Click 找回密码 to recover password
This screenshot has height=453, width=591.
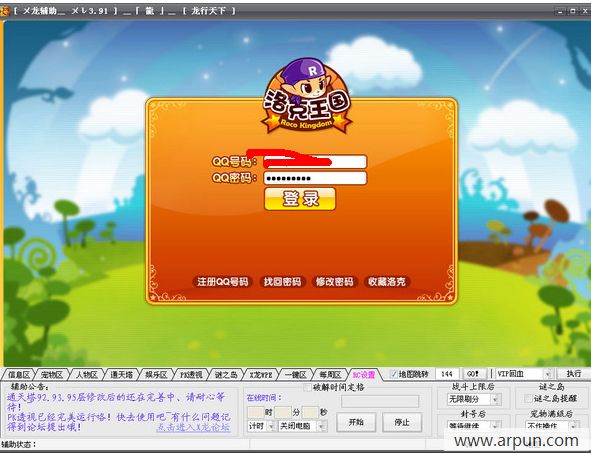point(282,282)
